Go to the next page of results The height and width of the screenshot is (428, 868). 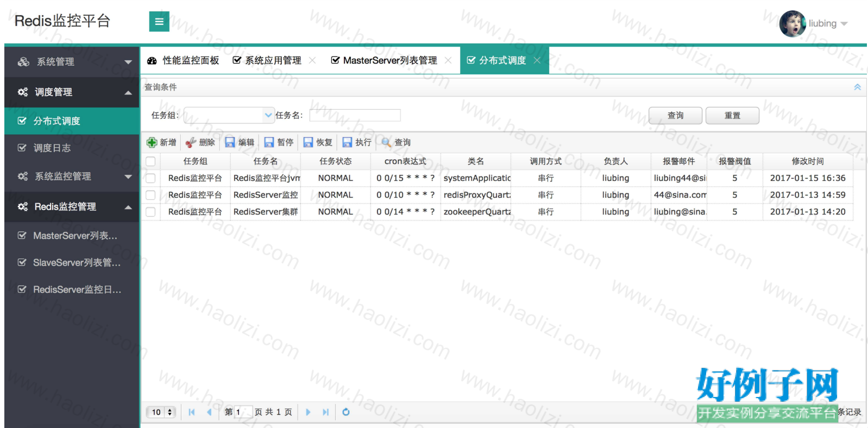[x=308, y=412]
